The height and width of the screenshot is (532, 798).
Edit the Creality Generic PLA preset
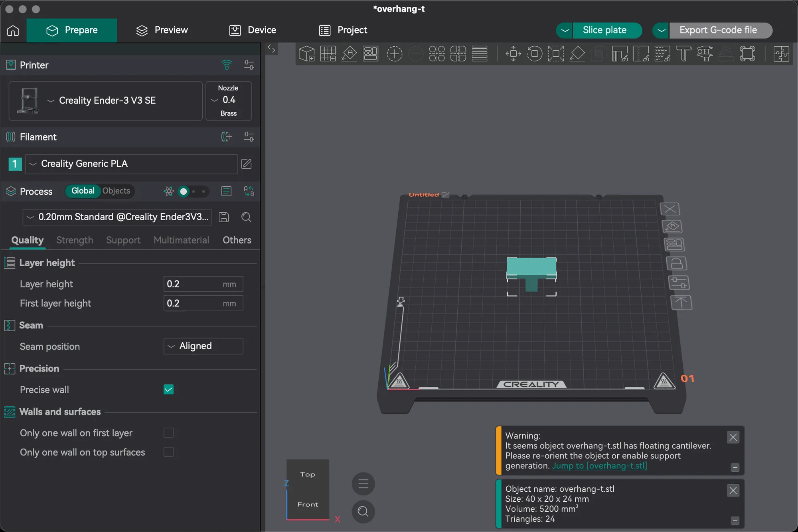coord(247,164)
